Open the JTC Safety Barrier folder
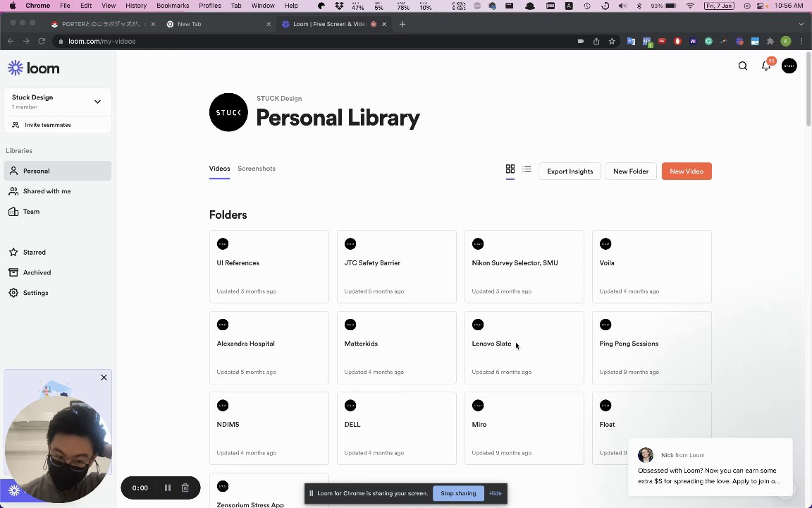Image resolution: width=812 pixels, height=508 pixels. [x=397, y=267]
